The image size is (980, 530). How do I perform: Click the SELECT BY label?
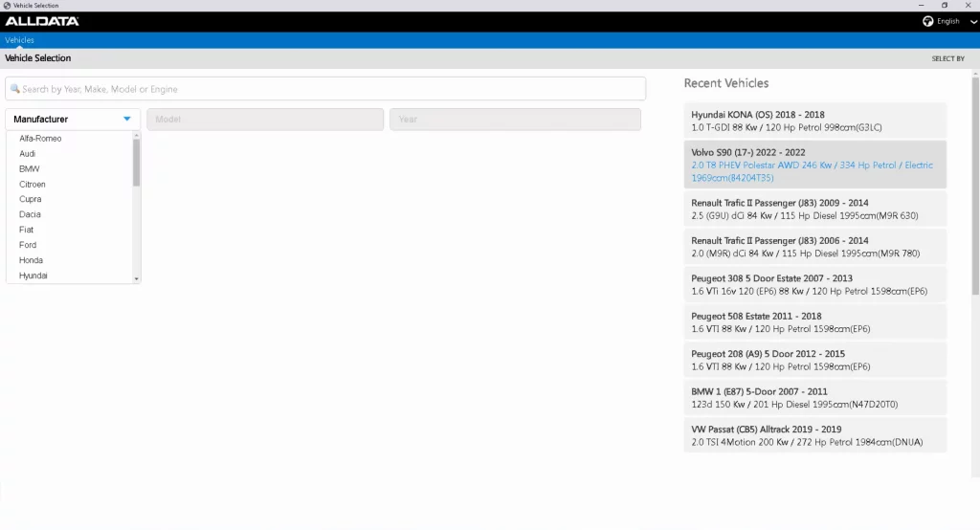tap(947, 58)
